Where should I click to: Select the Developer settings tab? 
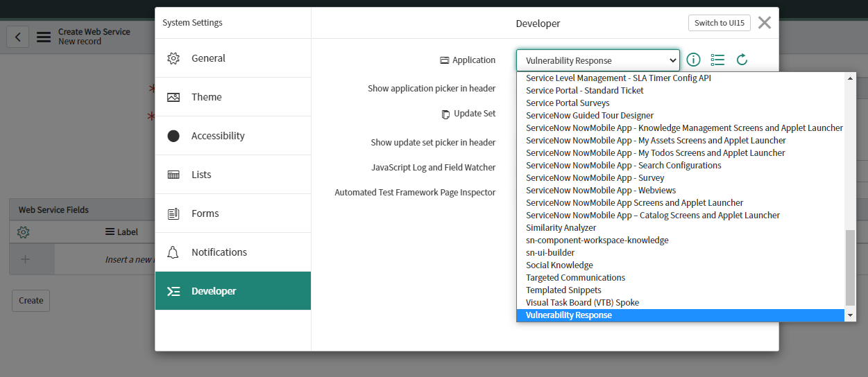point(233,291)
